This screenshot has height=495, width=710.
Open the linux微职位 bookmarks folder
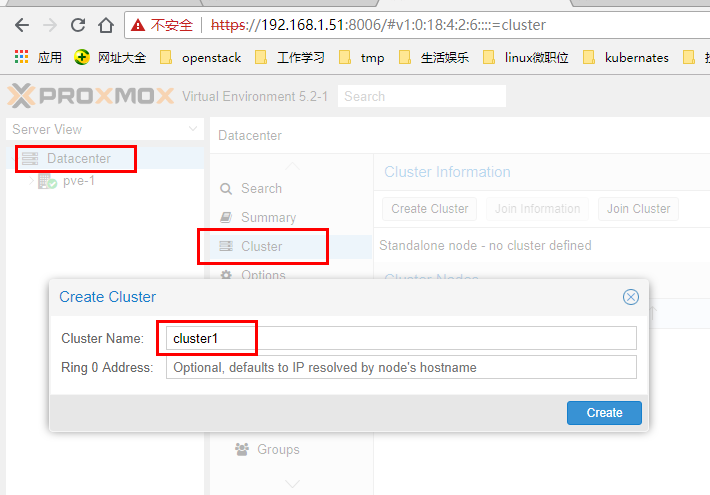[526, 58]
